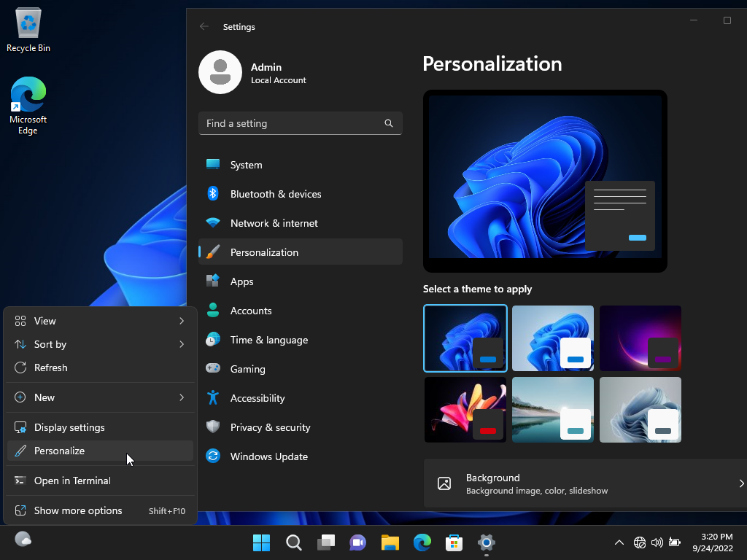Image resolution: width=747 pixels, height=560 pixels.
Task: Open Task View on the taskbar
Action: [x=326, y=542]
